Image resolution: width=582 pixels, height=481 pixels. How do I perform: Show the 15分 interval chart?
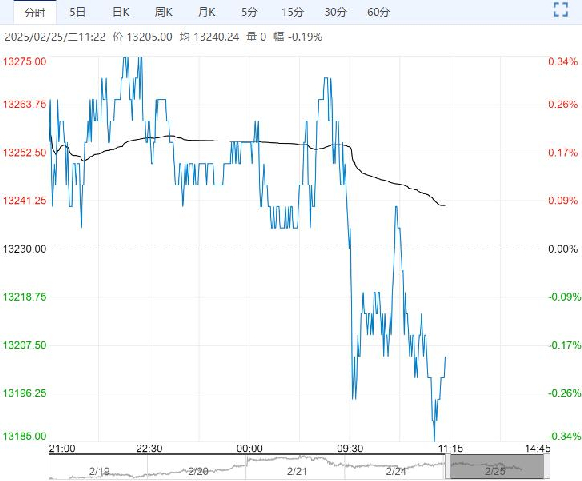coord(292,12)
